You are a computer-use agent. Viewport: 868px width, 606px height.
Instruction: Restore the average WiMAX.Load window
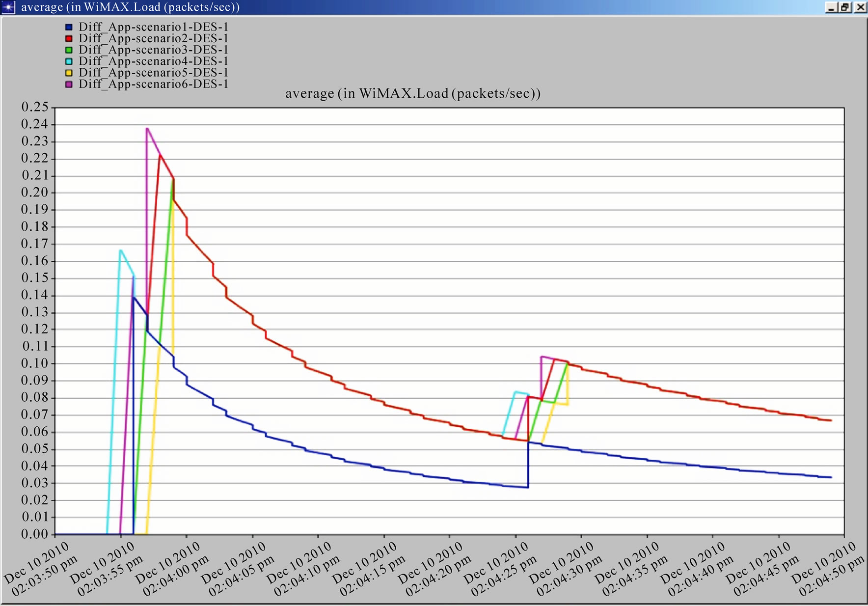pos(845,7)
